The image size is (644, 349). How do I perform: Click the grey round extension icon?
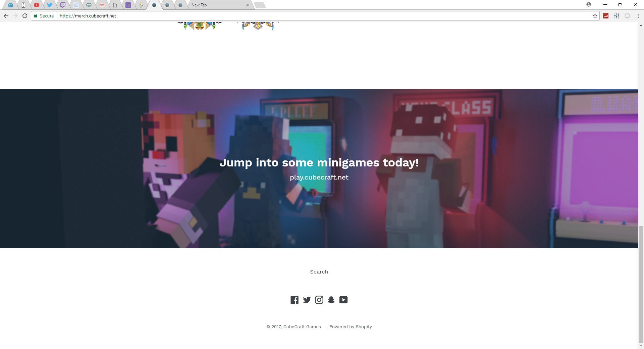tap(627, 16)
